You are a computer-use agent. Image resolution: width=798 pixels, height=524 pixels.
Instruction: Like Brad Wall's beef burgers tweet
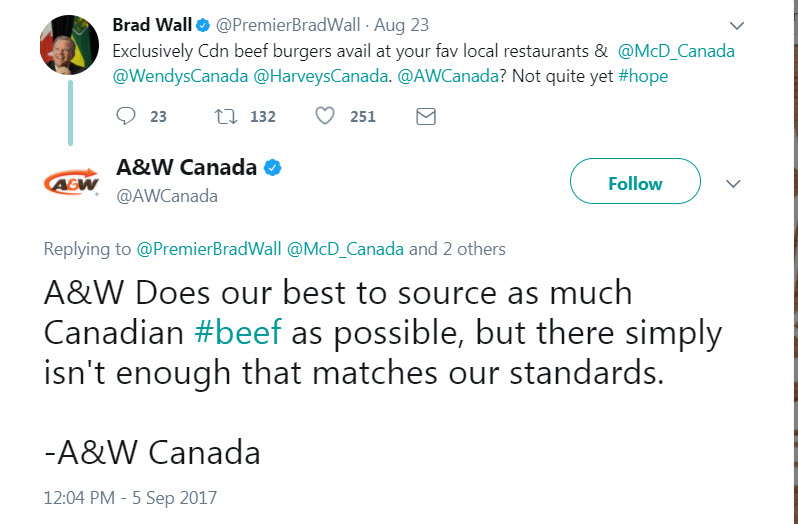pyautogui.click(x=325, y=117)
